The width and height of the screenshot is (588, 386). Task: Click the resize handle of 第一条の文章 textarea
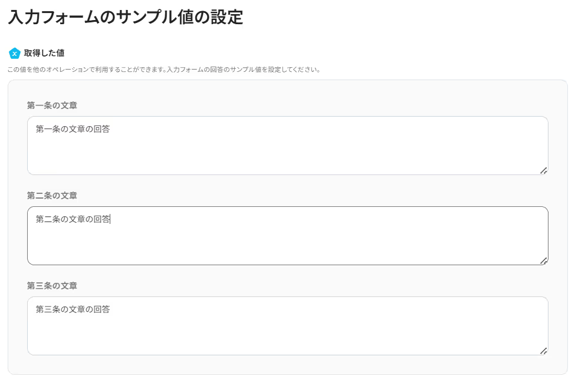click(x=543, y=171)
